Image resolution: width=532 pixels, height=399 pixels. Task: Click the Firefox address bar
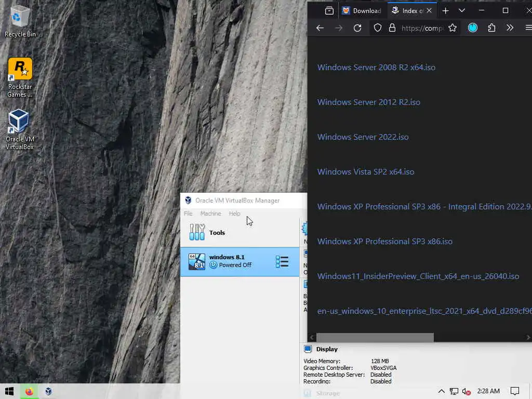tap(422, 28)
